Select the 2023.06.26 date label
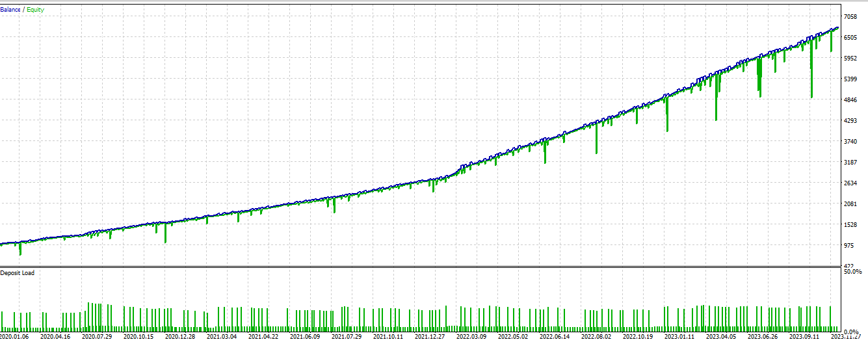The image size is (868, 342). pos(763,337)
